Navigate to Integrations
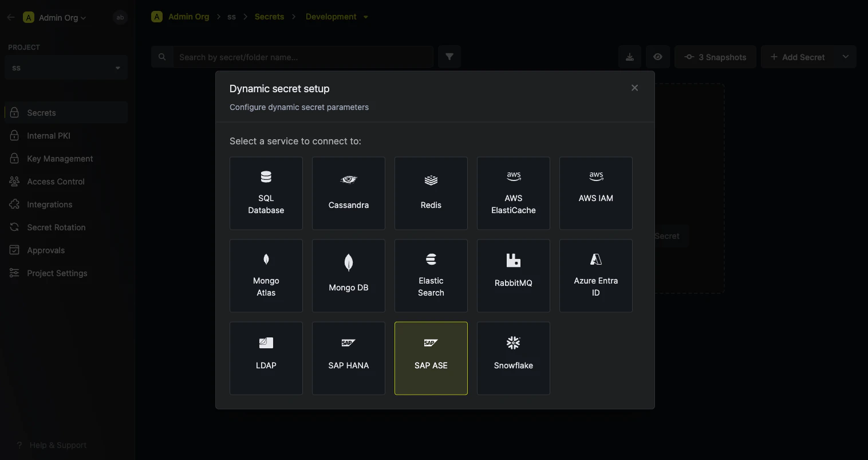Image resolution: width=868 pixels, height=460 pixels. (66, 204)
